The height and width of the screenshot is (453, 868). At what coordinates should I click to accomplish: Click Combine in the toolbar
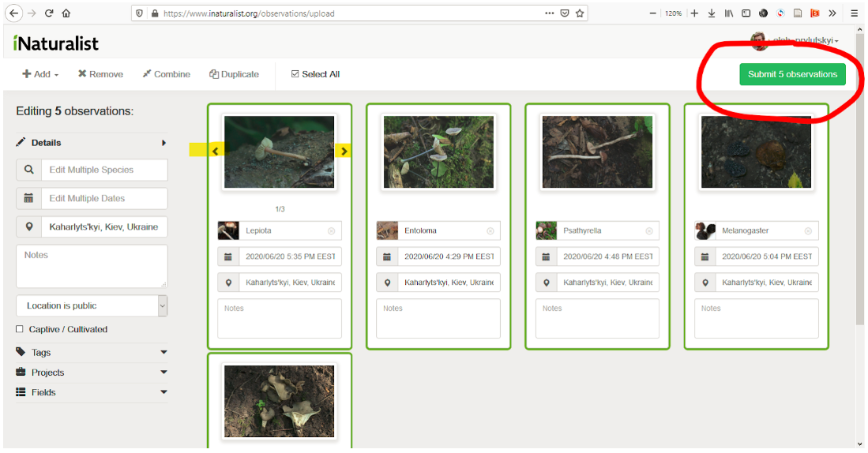coord(166,74)
